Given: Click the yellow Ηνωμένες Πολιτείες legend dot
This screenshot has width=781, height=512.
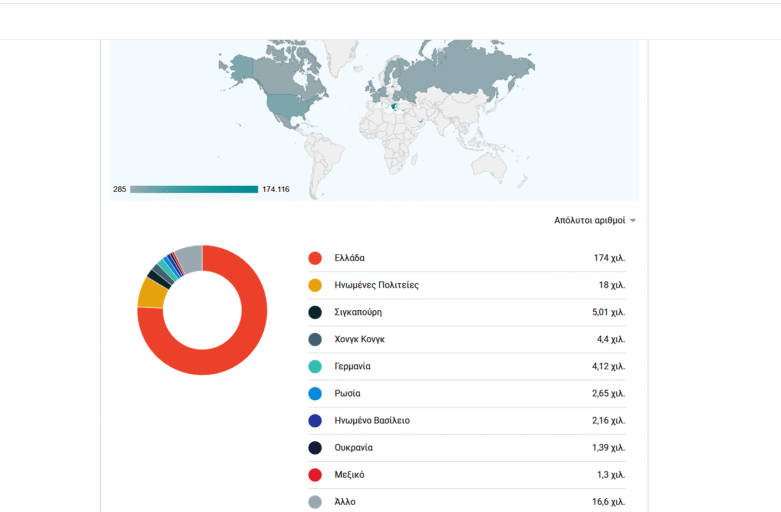Looking at the screenshot, I should click(315, 285).
